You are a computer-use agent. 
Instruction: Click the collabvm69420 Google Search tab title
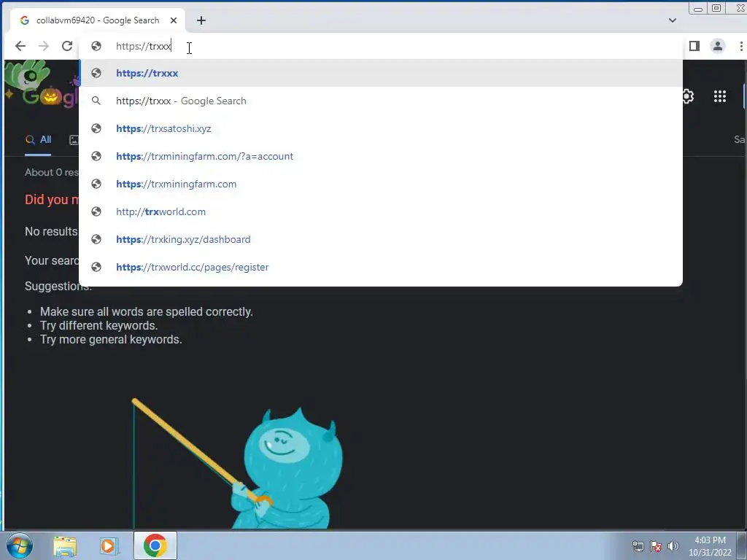98,20
